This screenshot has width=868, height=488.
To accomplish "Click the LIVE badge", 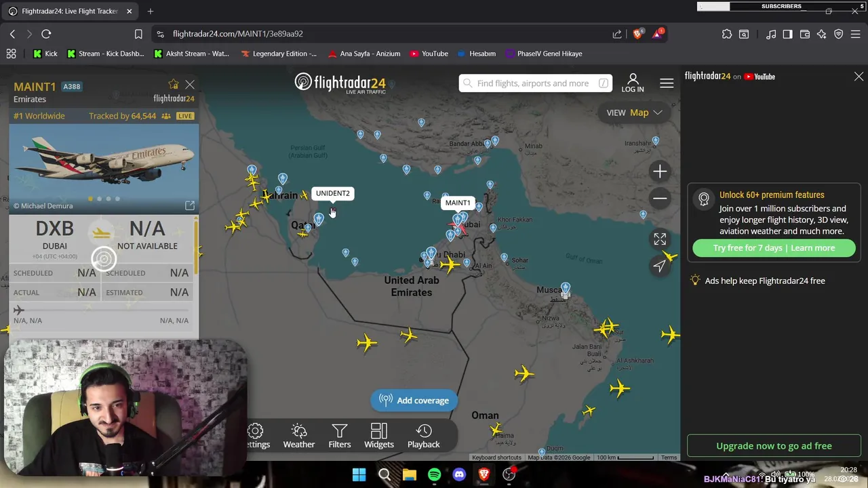I will (x=185, y=116).
